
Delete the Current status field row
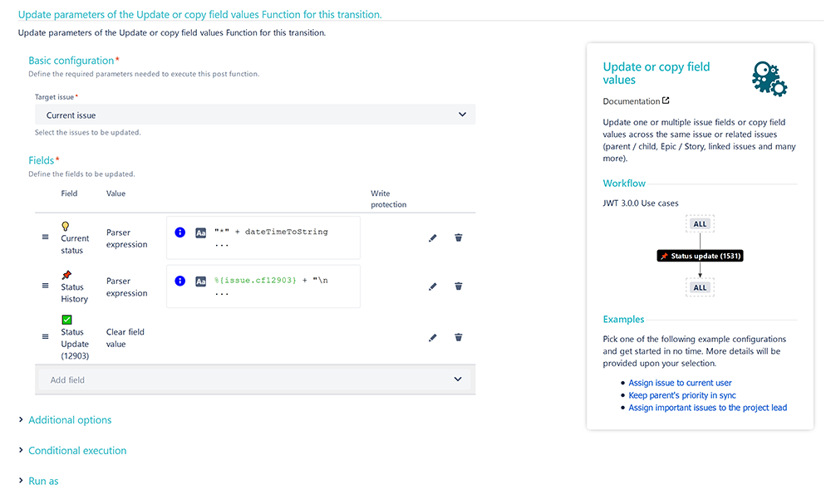[459, 237]
